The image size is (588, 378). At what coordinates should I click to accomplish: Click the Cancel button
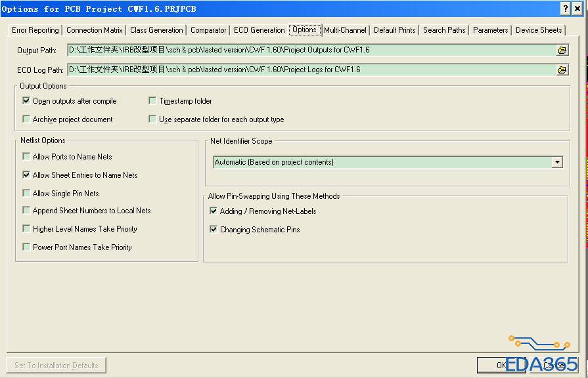(x=553, y=366)
